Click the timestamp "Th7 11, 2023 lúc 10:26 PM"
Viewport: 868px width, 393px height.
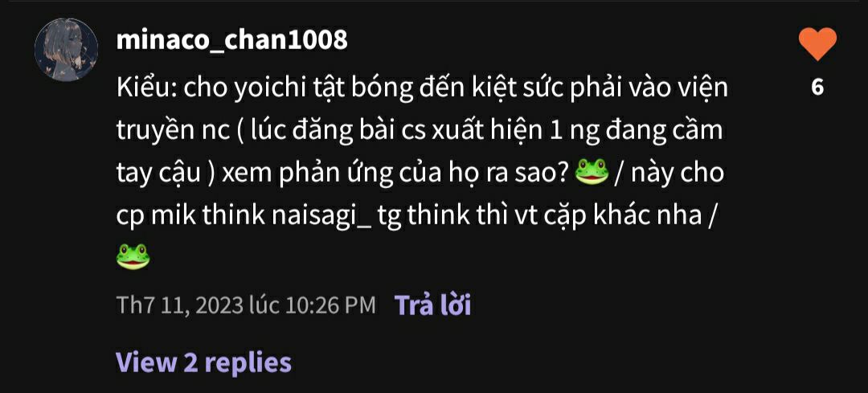(246, 305)
